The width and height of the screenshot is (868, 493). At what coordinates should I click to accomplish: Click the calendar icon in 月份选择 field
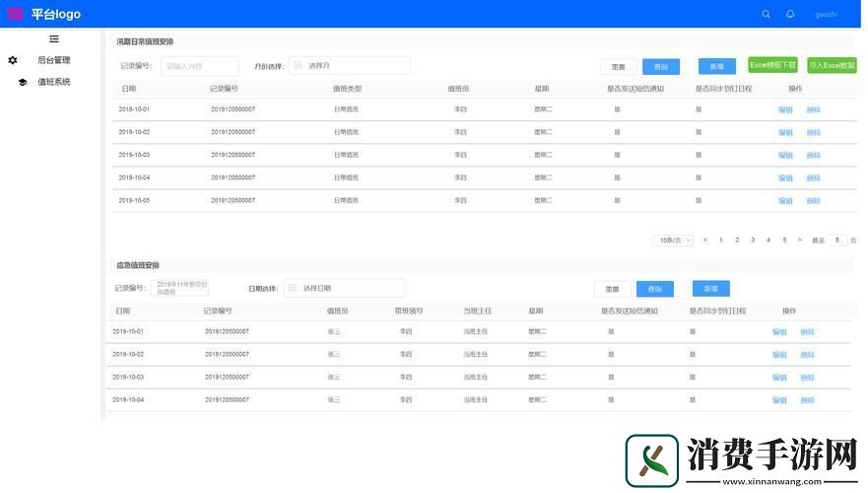299,65
